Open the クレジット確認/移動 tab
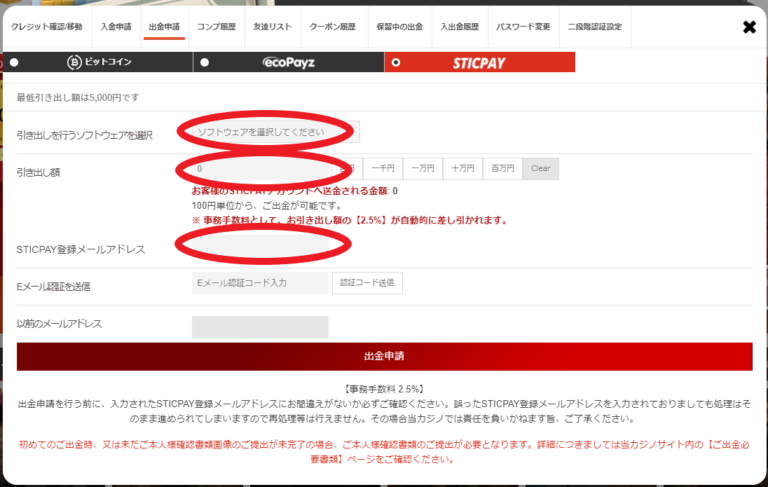The height and width of the screenshot is (487, 768). (47, 27)
